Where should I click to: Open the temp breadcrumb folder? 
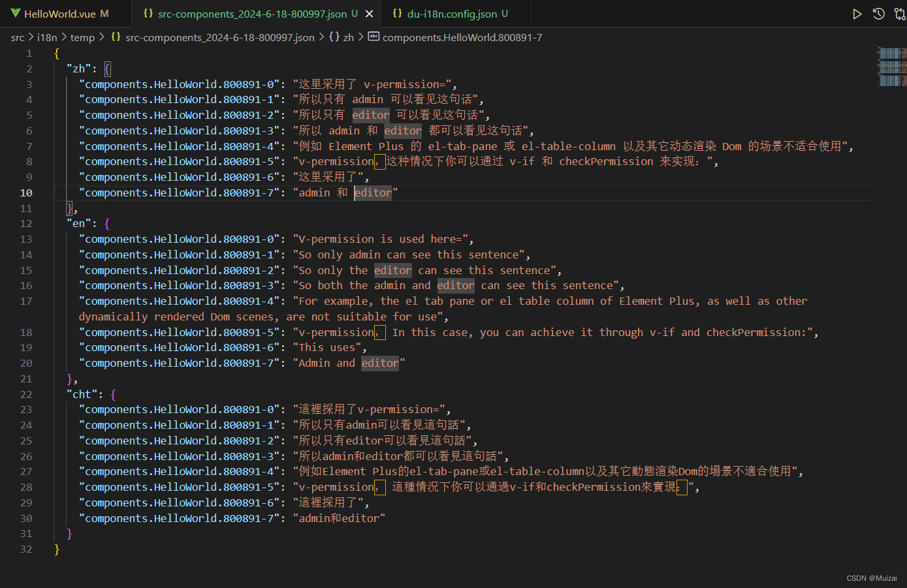82,38
